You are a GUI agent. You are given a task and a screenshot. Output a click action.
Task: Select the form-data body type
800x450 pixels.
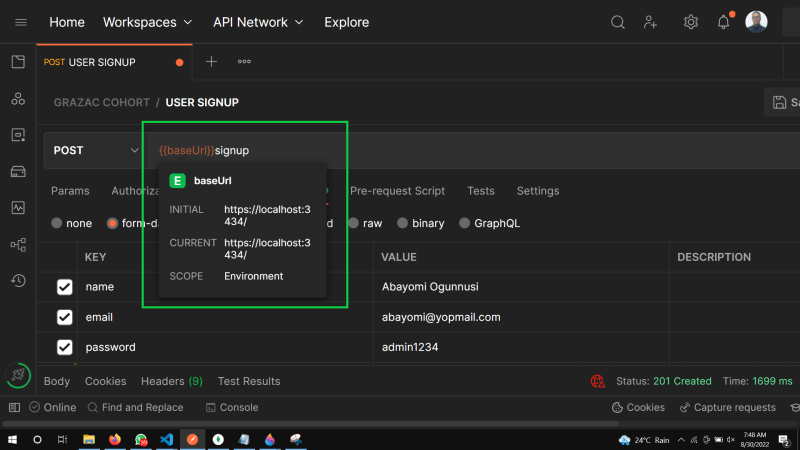click(x=112, y=223)
